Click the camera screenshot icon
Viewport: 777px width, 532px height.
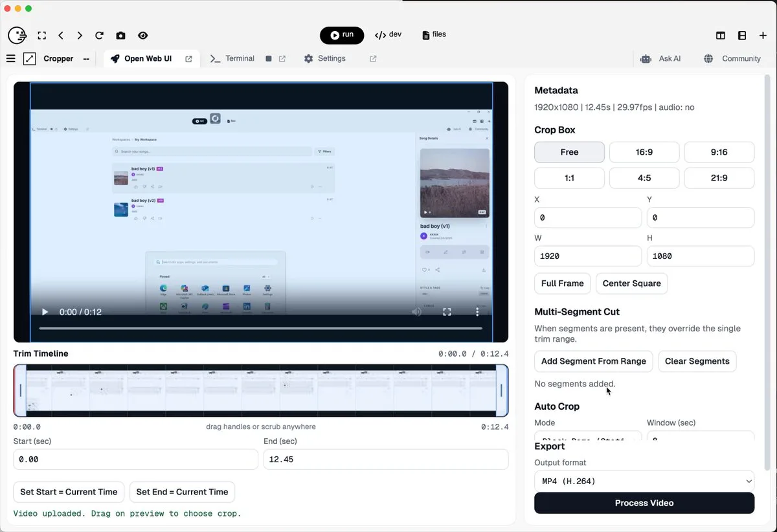[120, 36]
